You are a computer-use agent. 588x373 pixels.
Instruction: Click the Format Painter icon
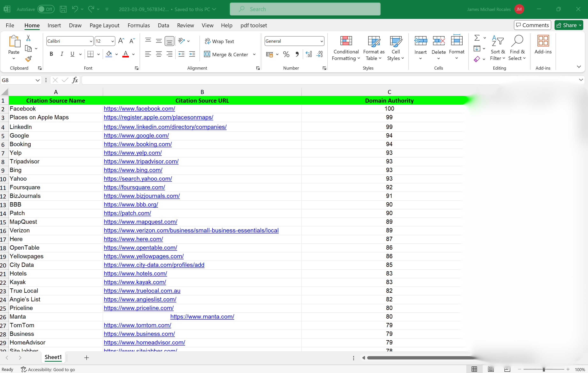click(28, 59)
